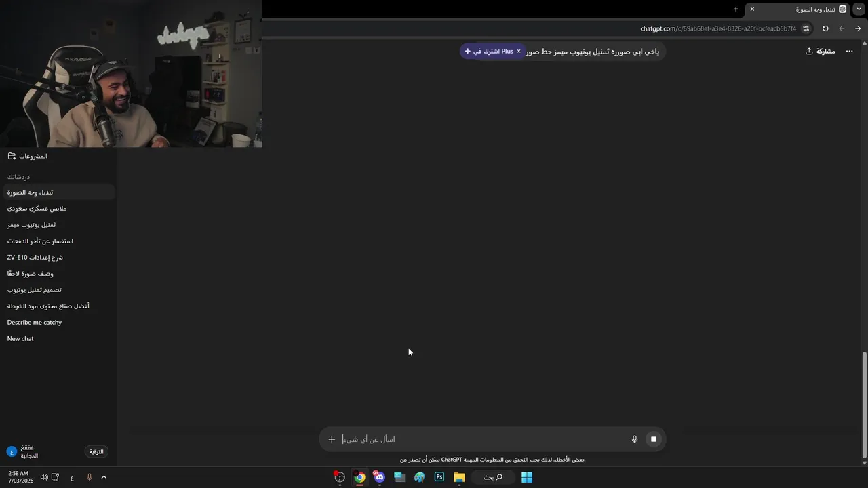This screenshot has width=868, height=488.
Task: Open the Paint app taskbar icon
Action: [420, 477]
